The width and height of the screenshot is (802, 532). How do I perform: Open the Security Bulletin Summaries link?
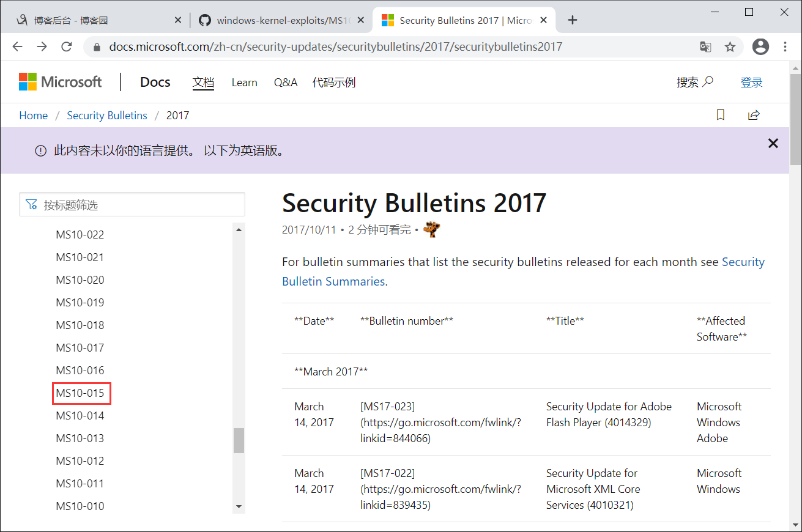point(523,272)
